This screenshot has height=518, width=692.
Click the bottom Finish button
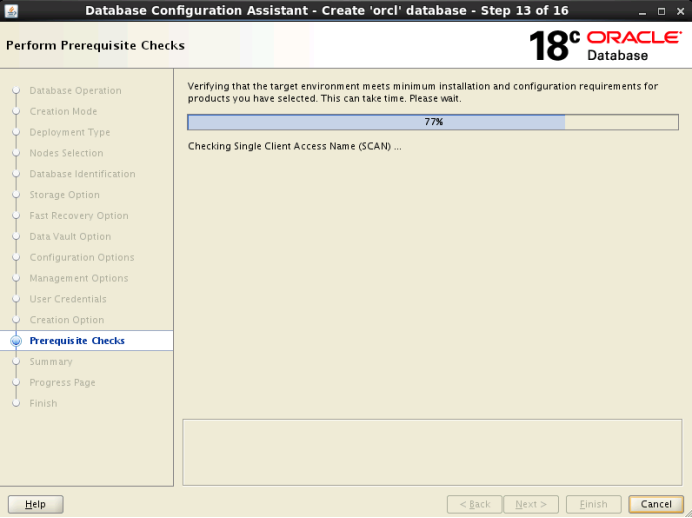[x=594, y=504]
